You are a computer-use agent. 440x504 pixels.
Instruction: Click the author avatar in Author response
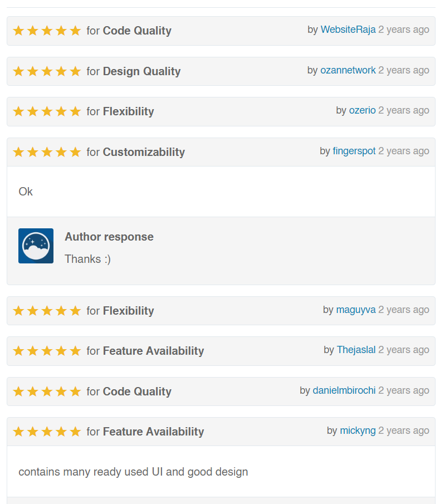pos(36,246)
